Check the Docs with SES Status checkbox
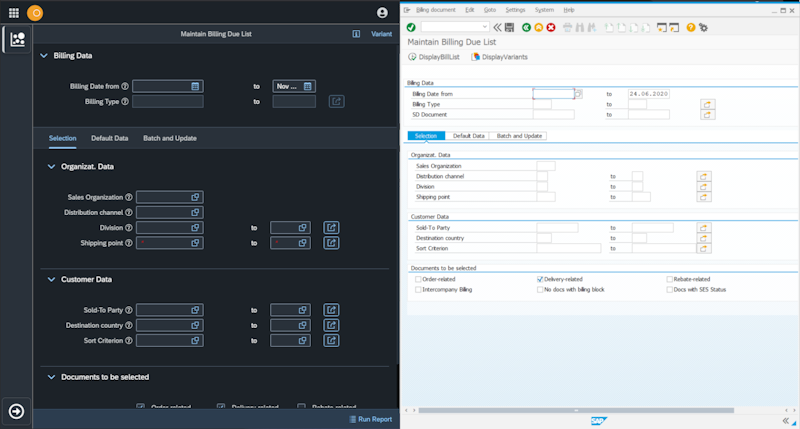 pos(669,289)
